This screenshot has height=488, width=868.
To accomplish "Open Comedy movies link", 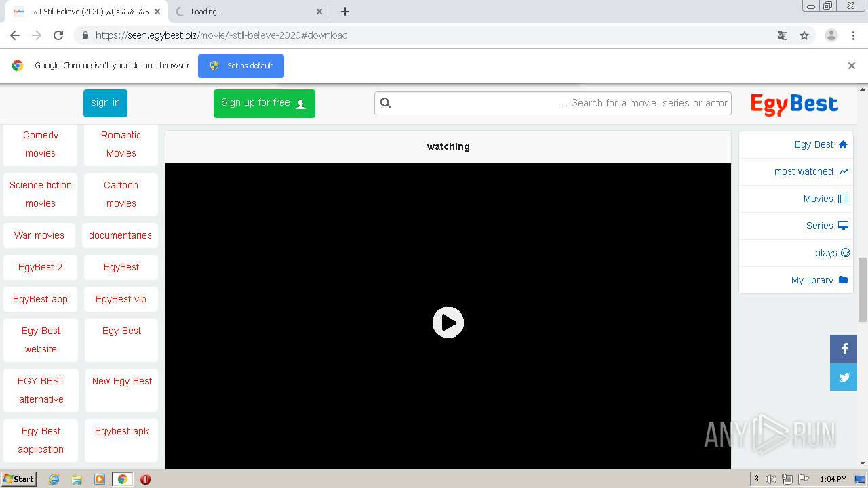I will [x=41, y=144].
